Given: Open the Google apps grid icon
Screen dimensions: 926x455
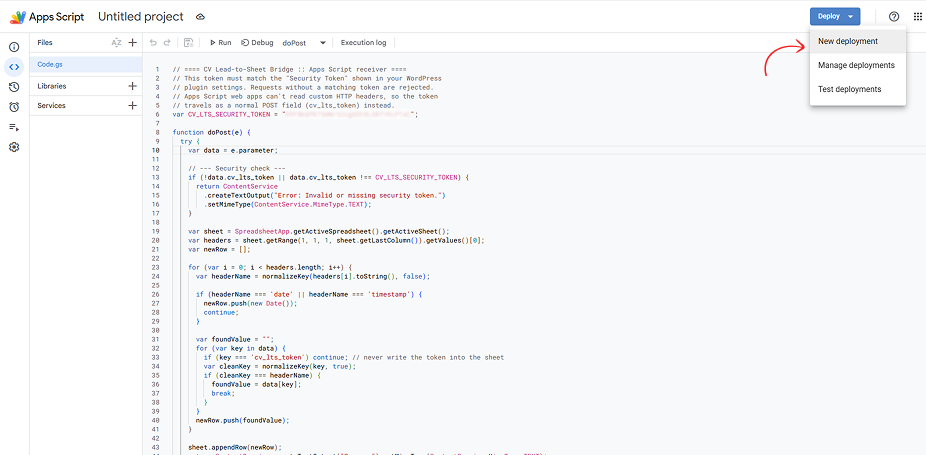Looking at the screenshot, I should tap(917, 17).
